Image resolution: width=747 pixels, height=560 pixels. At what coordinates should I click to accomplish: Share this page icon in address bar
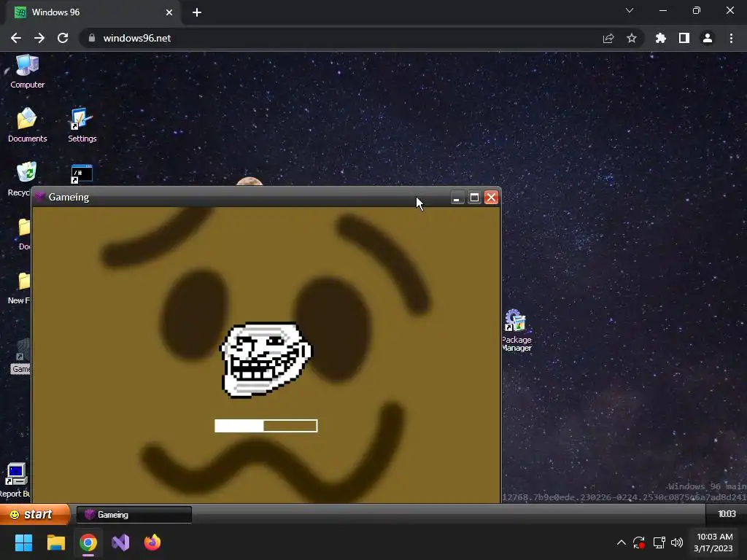(x=608, y=38)
